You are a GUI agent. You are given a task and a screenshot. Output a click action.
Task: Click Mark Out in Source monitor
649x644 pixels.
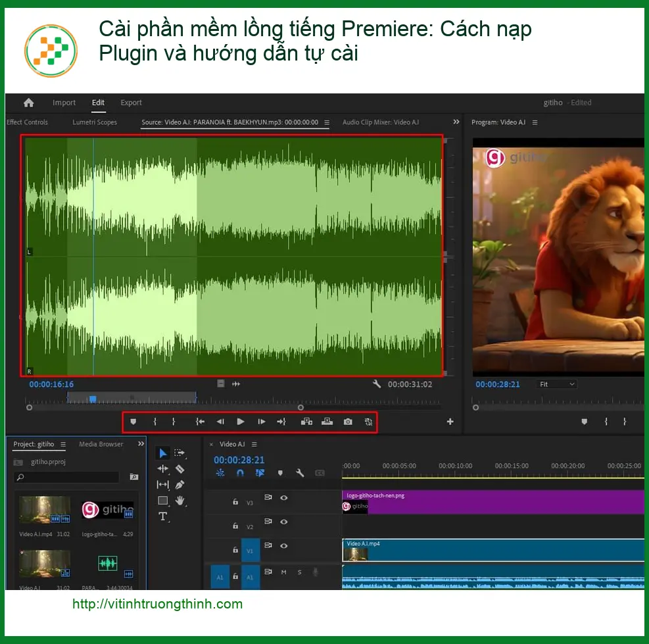(x=174, y=422)
